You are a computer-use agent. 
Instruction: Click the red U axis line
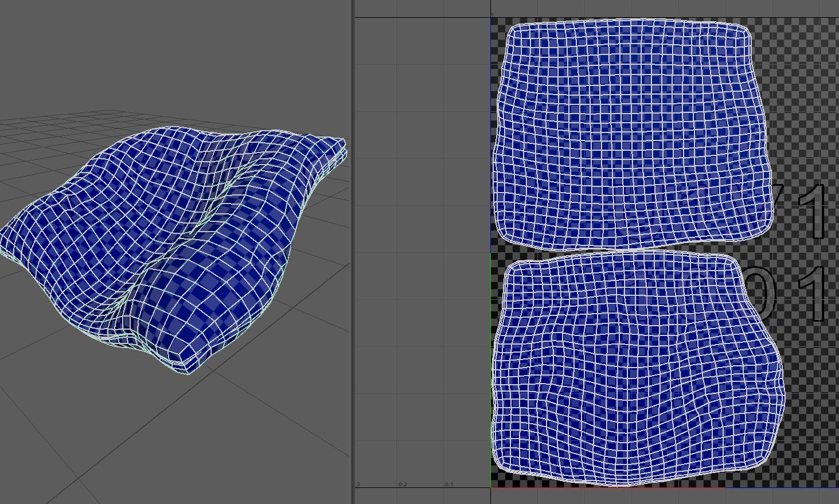click(608, 489)
